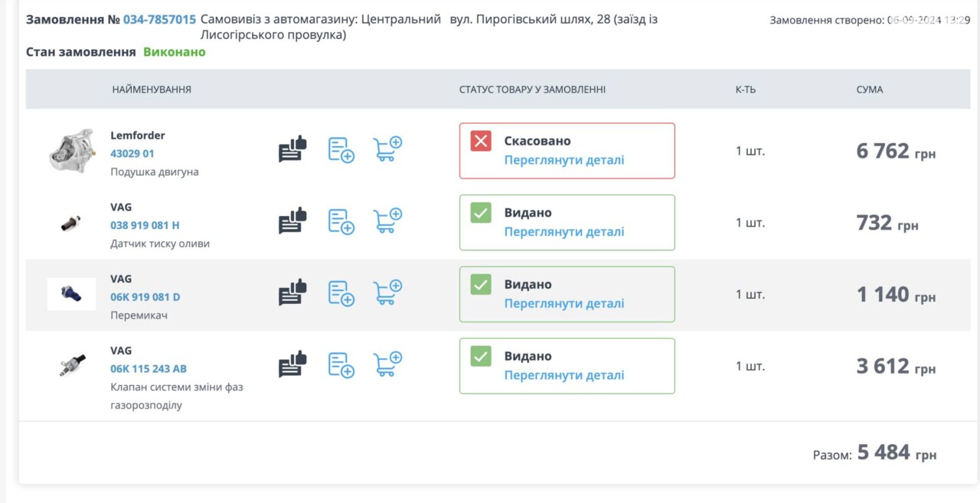Click the 1 140 грн price
Image resolution: width=980 pixels, height=503 pixels.
tap(896, 295)
